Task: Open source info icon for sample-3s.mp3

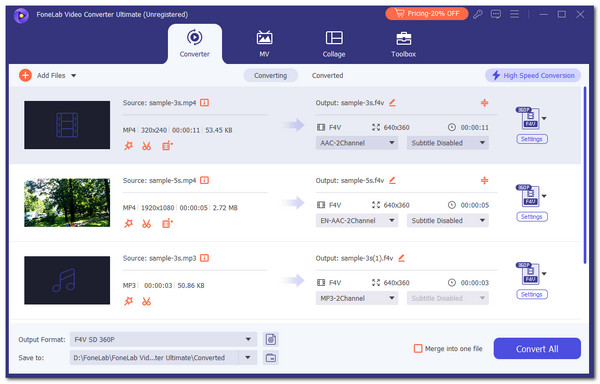Action: point(205,258)
